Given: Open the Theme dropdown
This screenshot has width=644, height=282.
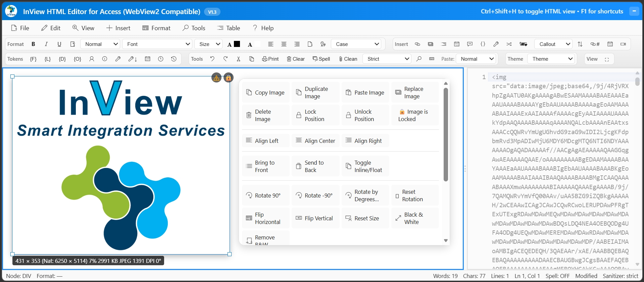Looking at the screenshot, I should tap(551, 59).
